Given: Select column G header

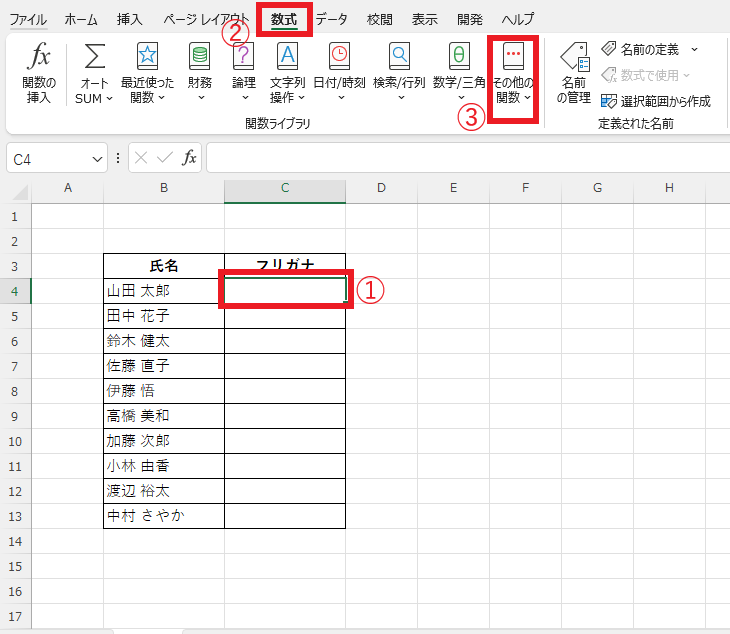Looking at the screenshot, I should (x=597, y=188).
